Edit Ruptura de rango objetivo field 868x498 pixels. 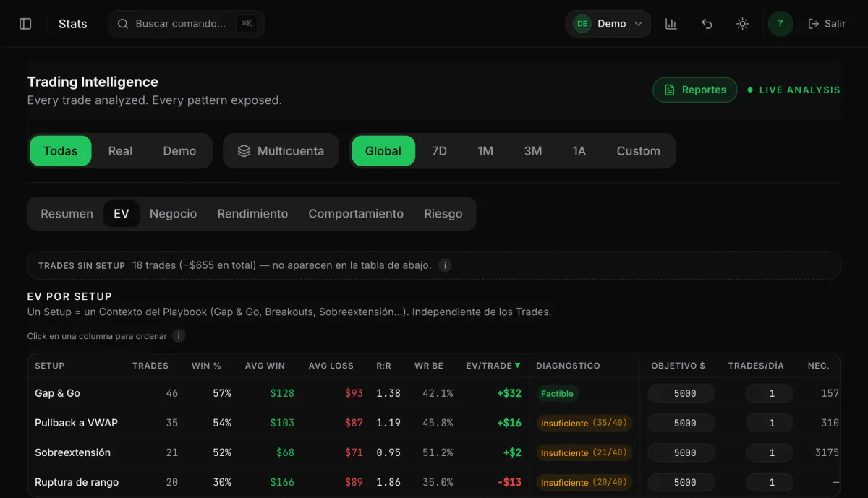tap(681, 483)
